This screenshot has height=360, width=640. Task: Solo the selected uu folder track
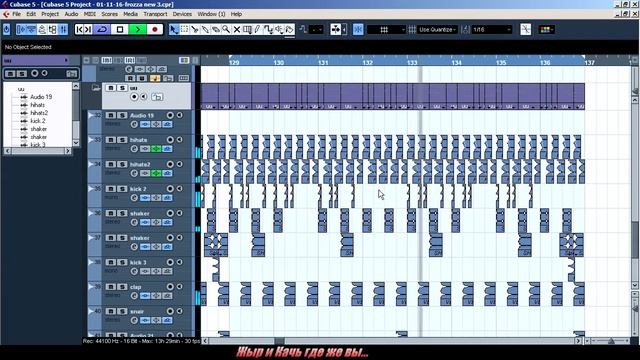[122, 88]
